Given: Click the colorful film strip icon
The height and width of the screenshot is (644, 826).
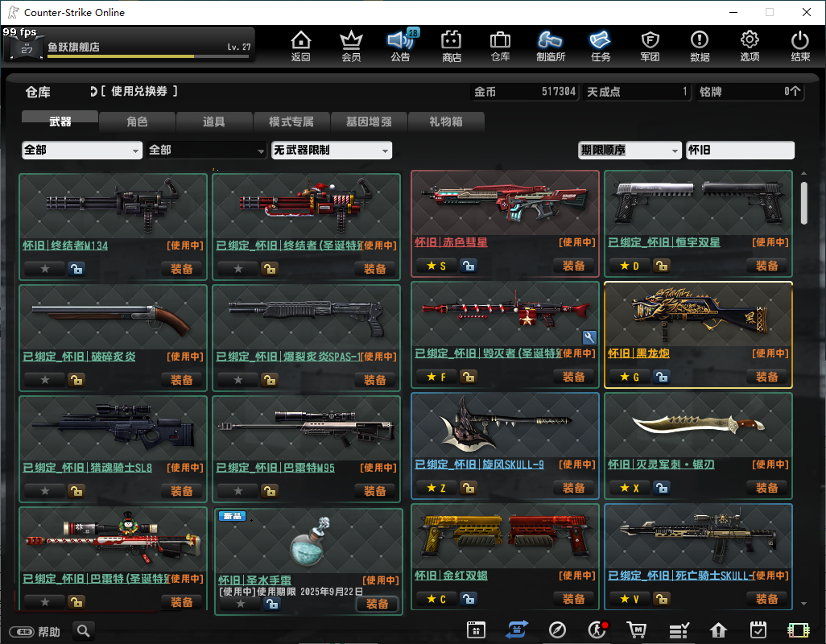Looking at the screenshot, I should [x=798, y=630].
